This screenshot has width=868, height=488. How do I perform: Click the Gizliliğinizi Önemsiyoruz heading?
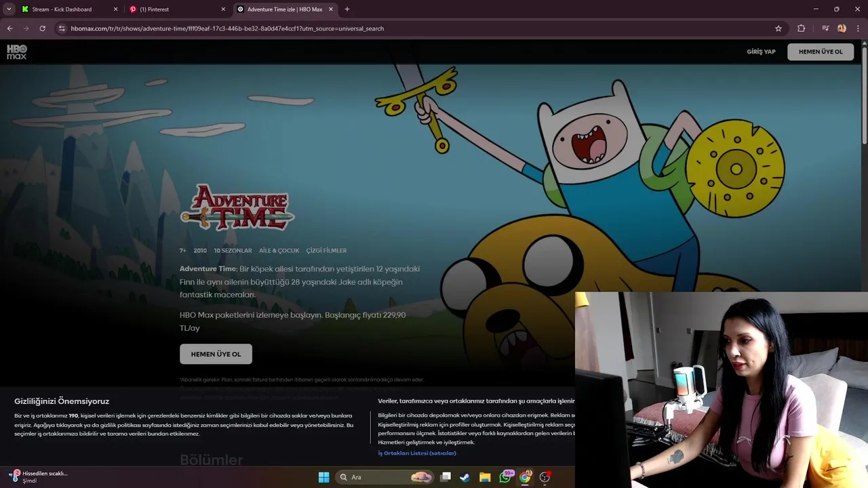[x=62, y=401]
